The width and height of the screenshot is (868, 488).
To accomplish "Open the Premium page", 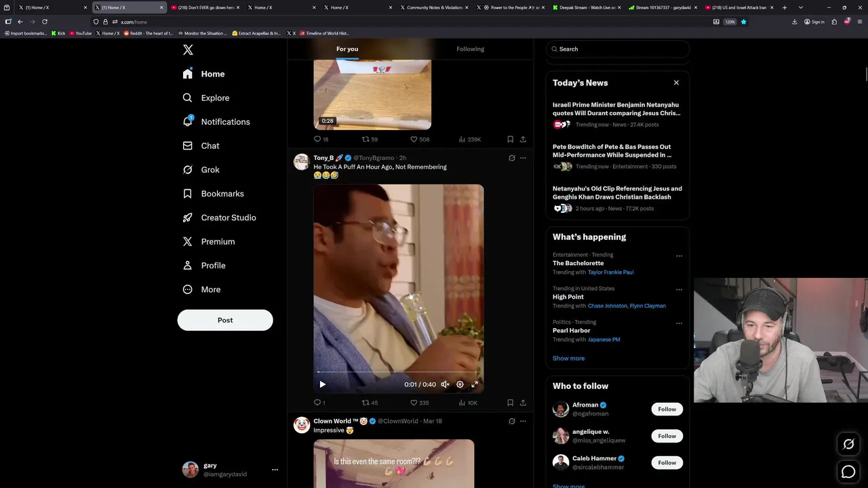I will point(209,241).
